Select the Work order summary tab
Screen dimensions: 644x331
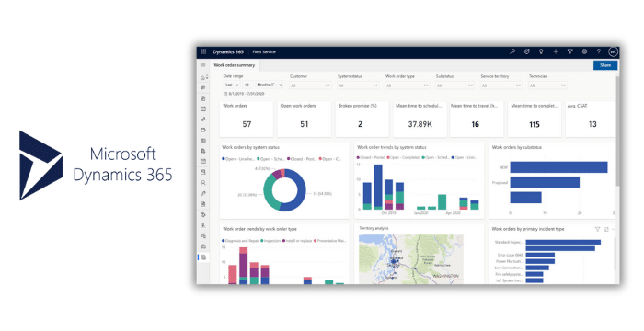point(235,65)
